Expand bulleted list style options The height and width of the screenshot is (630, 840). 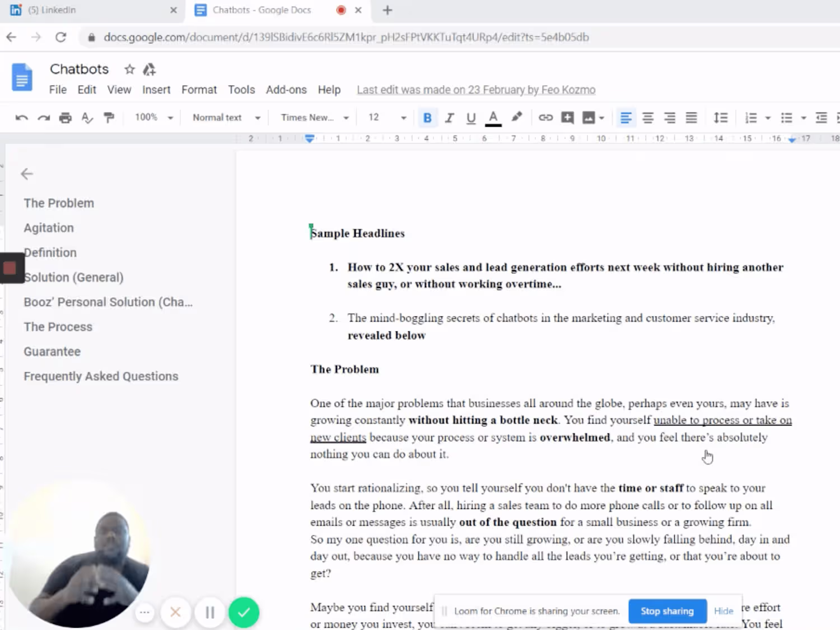coord(804,118)
